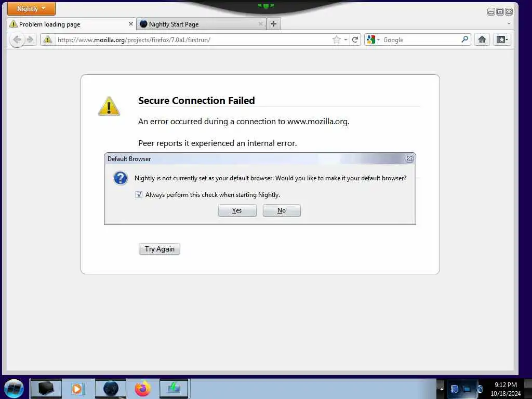Click the Secure Connection Failed heading
532x399 pixels.
click(x=196, y=100)
